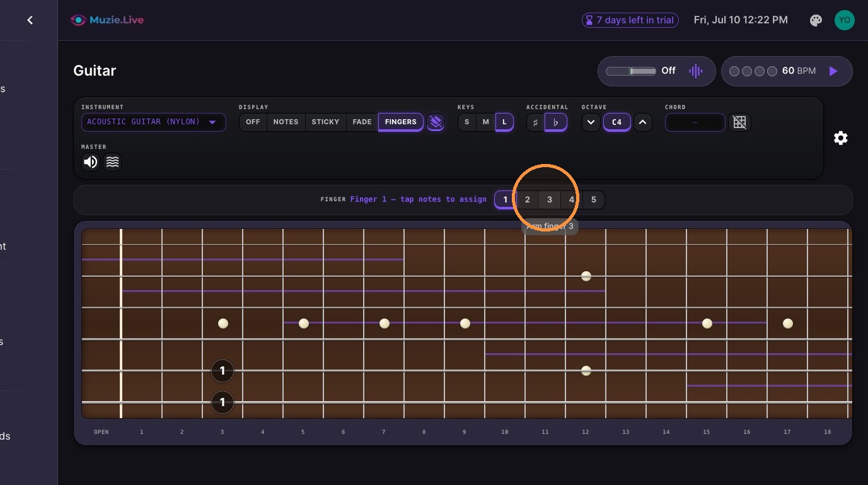Go back using the left chevron arrow
Viewport: 868px width, 485px height.
[x=30, y=20]
